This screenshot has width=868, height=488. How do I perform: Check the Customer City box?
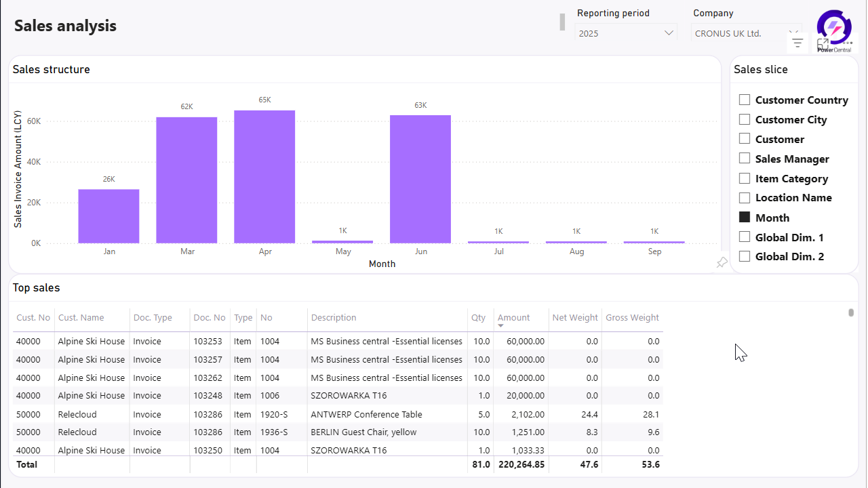click(745, 119)
